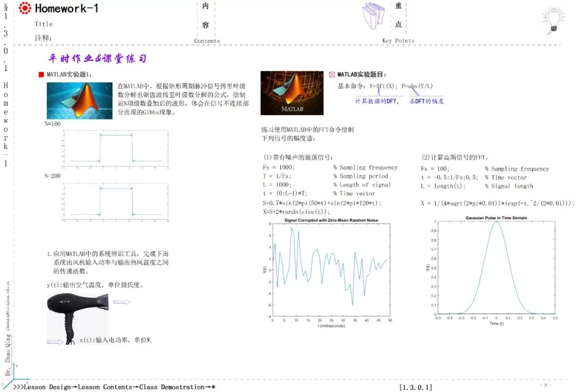Click the N=100 label
The height and width of the screenshot is (392, 576).
(x=52, y=124)
